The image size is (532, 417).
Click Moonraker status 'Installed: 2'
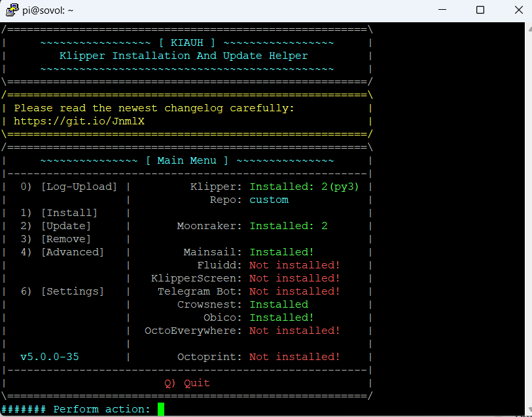[289, 226]
